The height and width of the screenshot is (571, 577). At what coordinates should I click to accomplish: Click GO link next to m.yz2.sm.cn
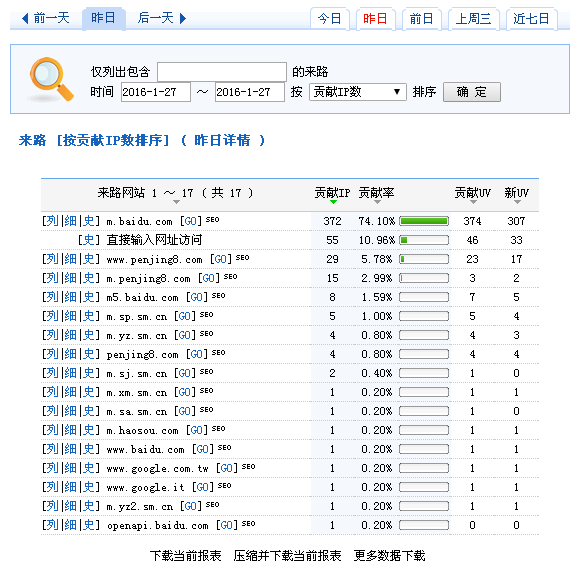[191, 507]
